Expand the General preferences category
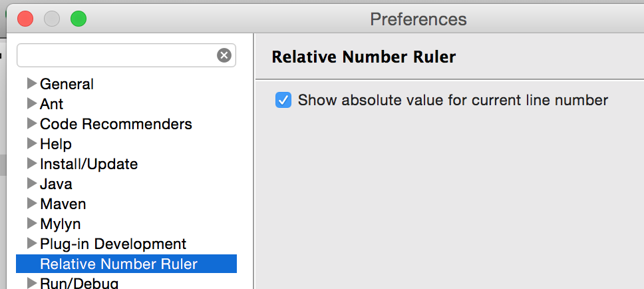Screen dimensions: 644x289 [32, 84]
